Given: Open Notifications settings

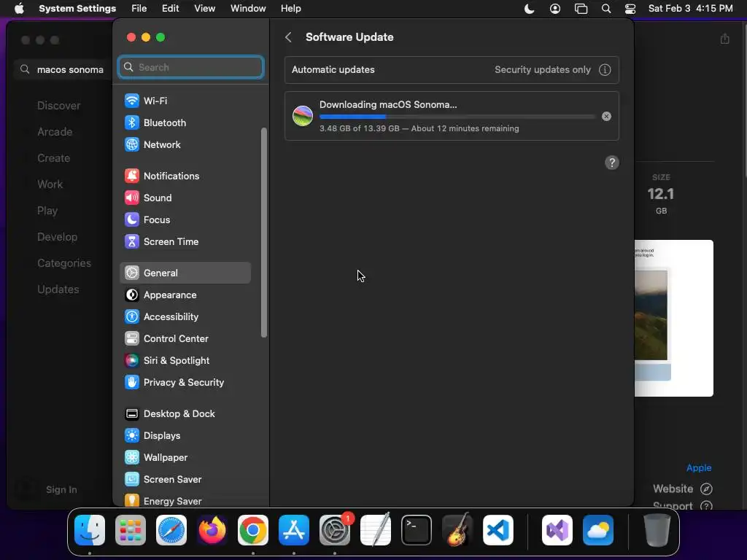Looking at the screenshot, I should click(185, 176).
